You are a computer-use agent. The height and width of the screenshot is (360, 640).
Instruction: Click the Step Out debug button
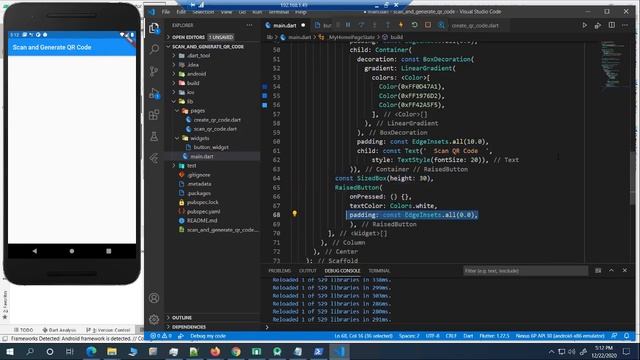point(387,25)
